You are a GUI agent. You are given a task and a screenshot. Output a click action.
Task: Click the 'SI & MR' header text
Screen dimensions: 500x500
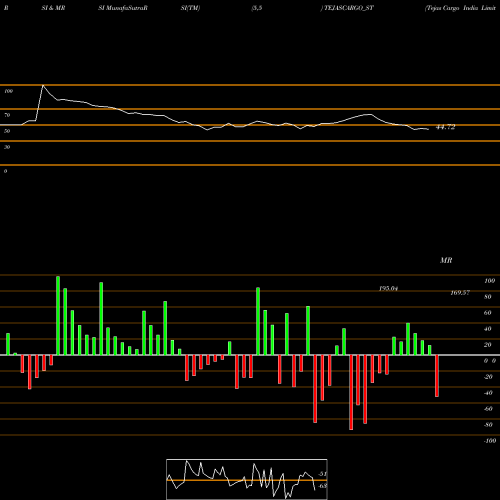click(53, 8)
